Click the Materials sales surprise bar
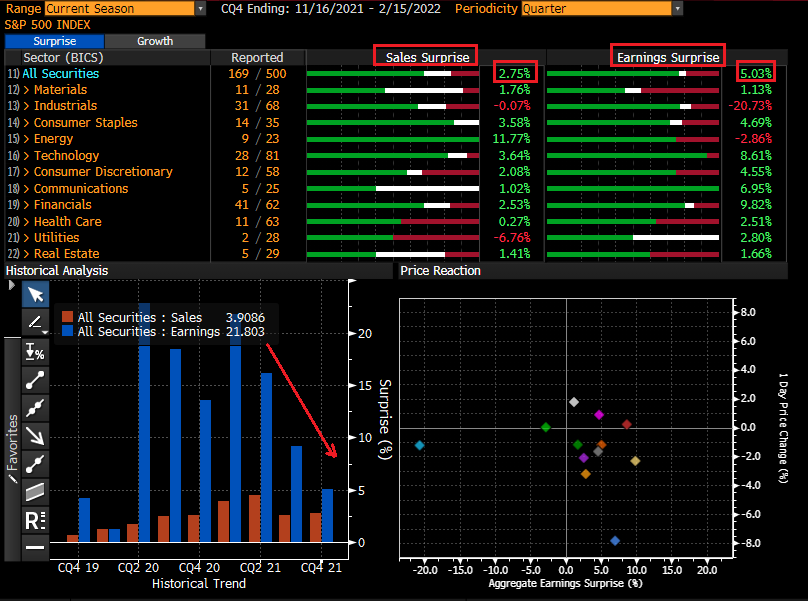Viewport: 808px width, 601px height. (x=393, y=90)
